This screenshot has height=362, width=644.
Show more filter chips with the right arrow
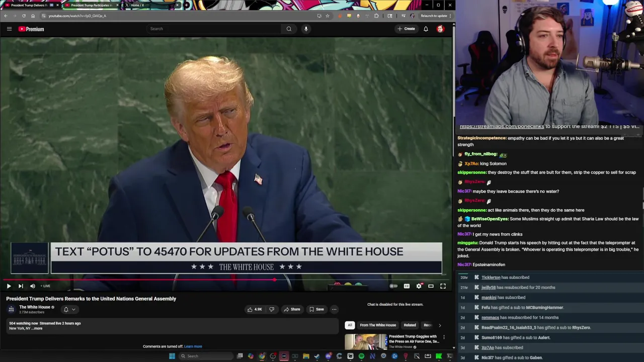[x=440, y=325]
